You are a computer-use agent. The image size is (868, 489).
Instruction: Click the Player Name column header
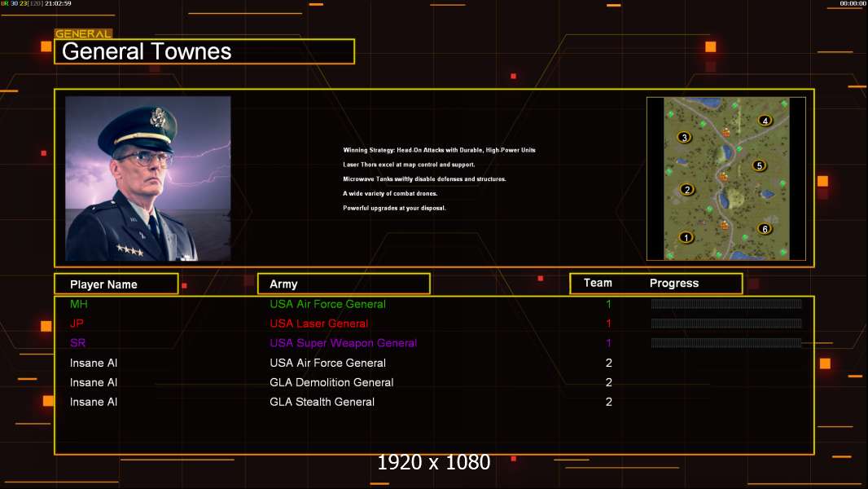(116, 284)
